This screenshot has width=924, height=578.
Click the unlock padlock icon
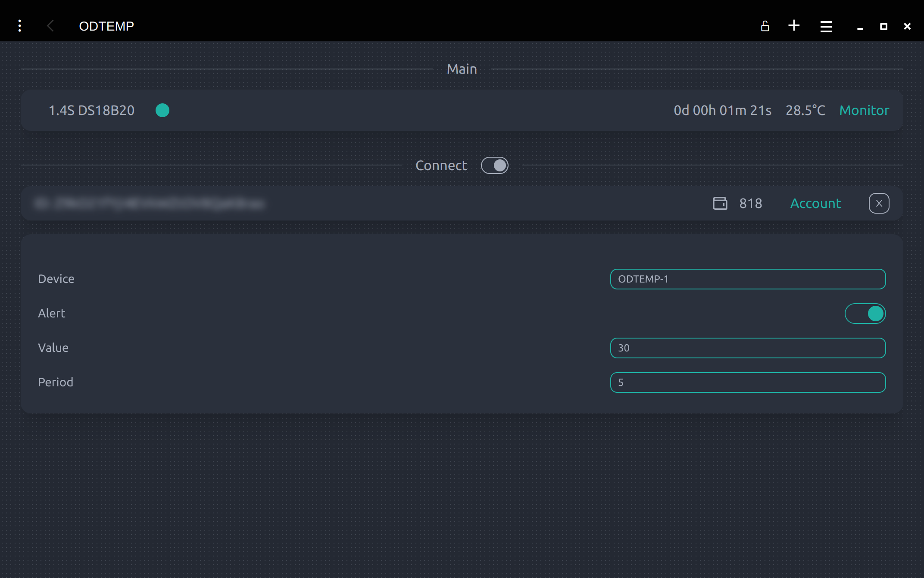pyautogui.click(x=765, y=26)
